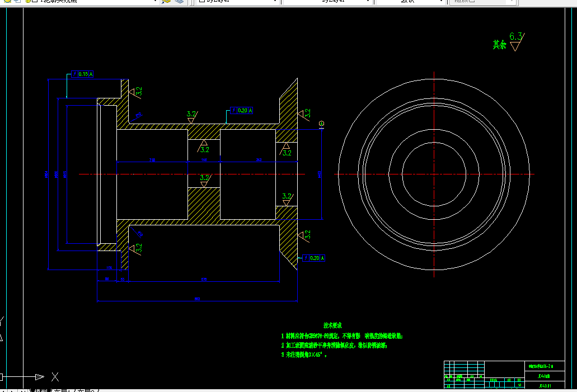Click the layer previous-state icon beside layer dropdown
577x392 pixels.
click(x=166, y=2)
